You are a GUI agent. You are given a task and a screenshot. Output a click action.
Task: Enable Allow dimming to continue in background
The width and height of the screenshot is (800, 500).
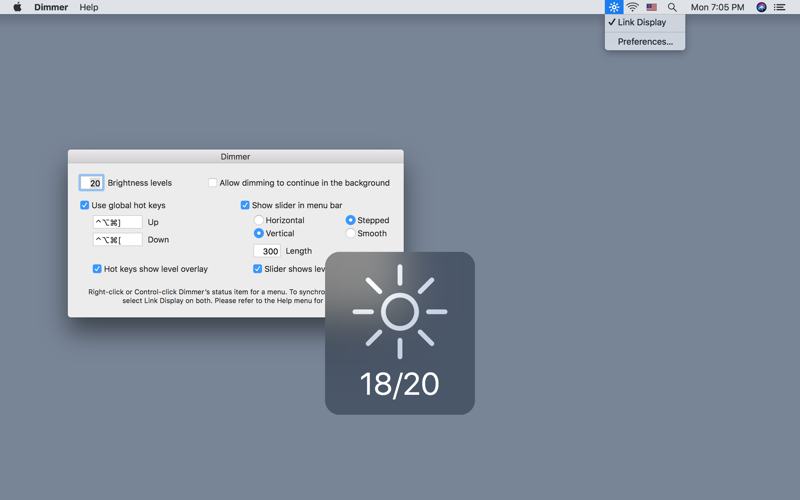coord(213,183)
